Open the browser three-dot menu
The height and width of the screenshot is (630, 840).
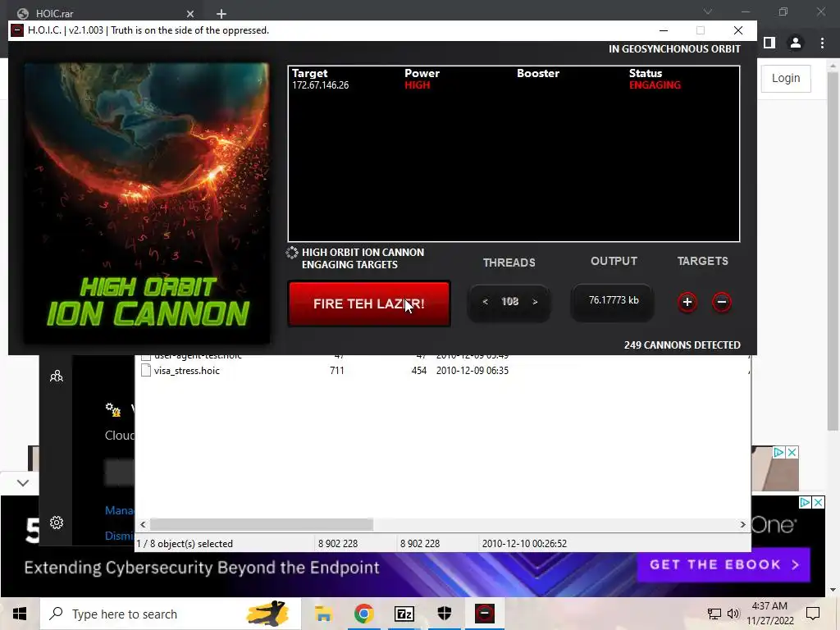coord(822,43)
